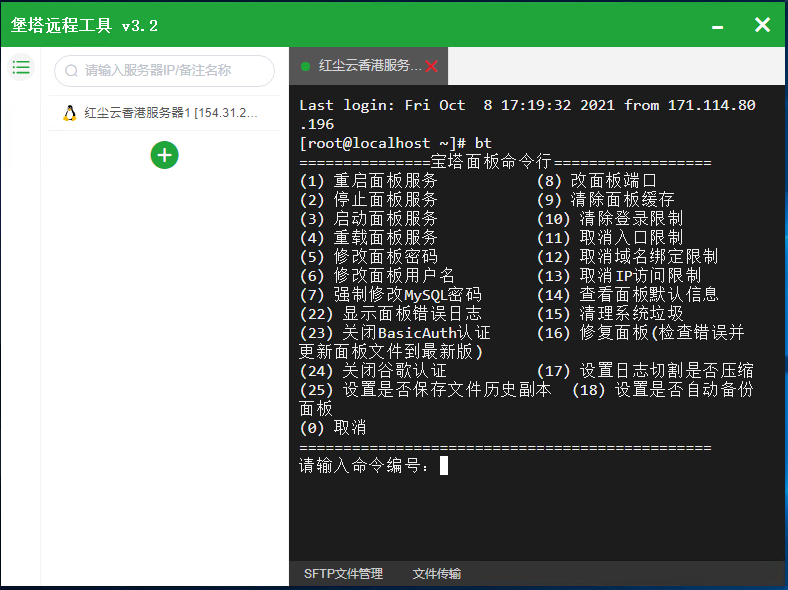Click the text (0) 取消
Image resolution: width=788 pixels, height=590 pixels.
click(x=333, y=428)
